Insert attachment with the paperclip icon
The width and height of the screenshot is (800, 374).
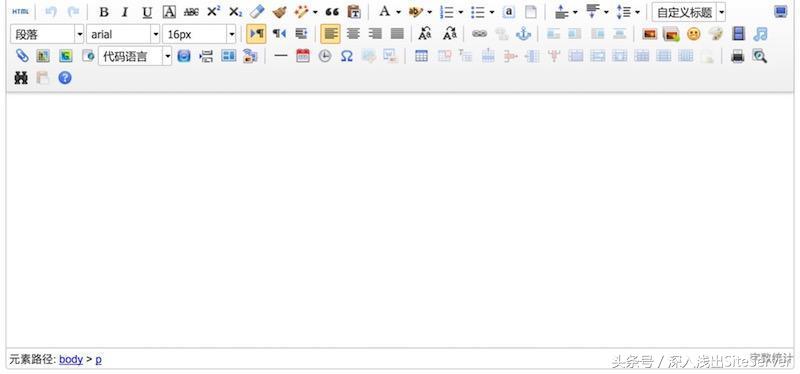[x=21, y=56]
